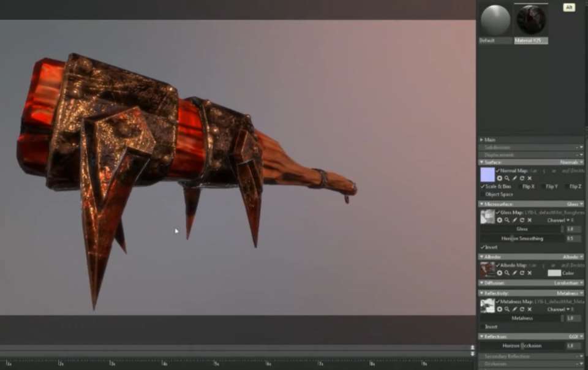Expand the Main section

tap(481, 140)
